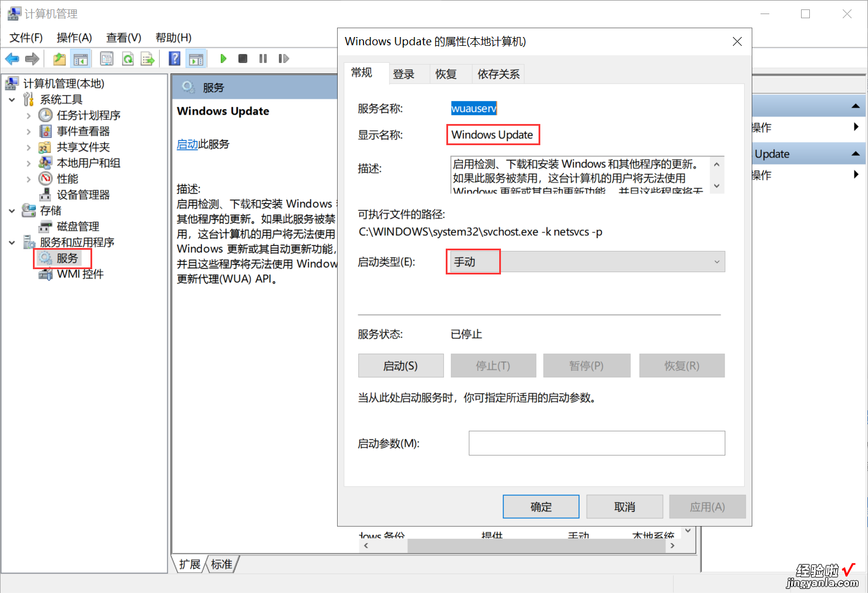The image size is (868, 593).
Task: Toggle the show/hide console tree icon
Action: [x=80, y=59]
